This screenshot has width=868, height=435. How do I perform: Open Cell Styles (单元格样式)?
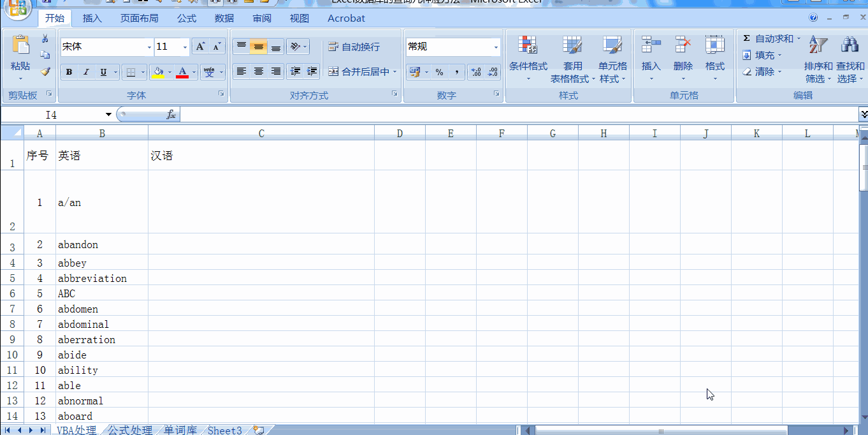tap(612, 59)
